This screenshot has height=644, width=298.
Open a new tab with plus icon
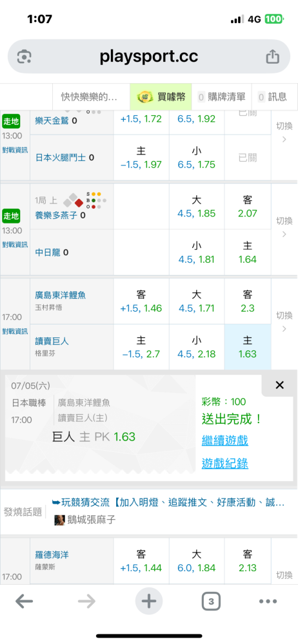[x=149, y=601]
